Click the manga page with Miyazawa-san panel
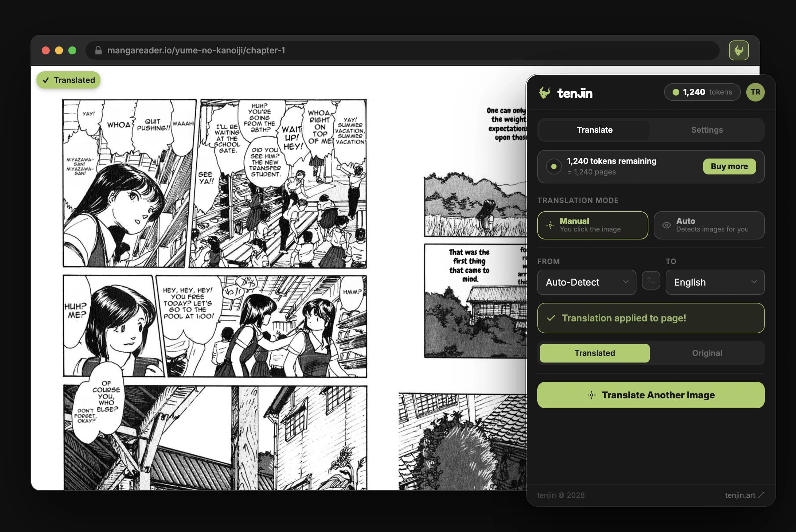The height and width of the screenshot is (532, 796). point(215,294)
